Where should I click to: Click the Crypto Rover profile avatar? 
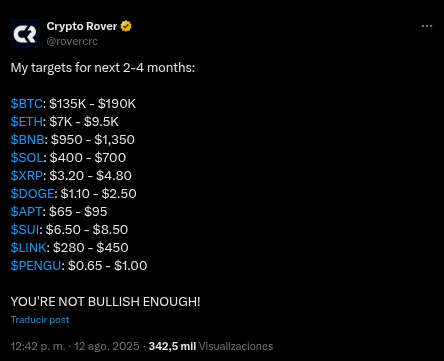(25, 34)
